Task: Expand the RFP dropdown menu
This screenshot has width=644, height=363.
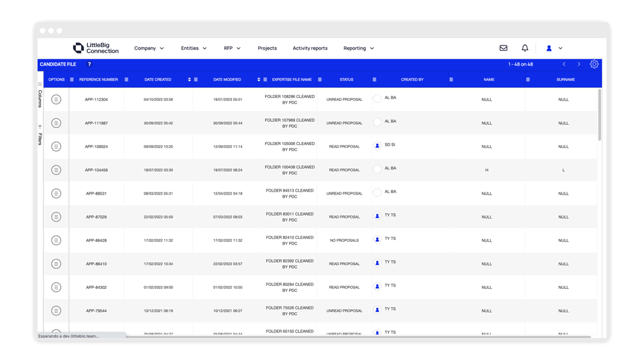Action: 232,48
